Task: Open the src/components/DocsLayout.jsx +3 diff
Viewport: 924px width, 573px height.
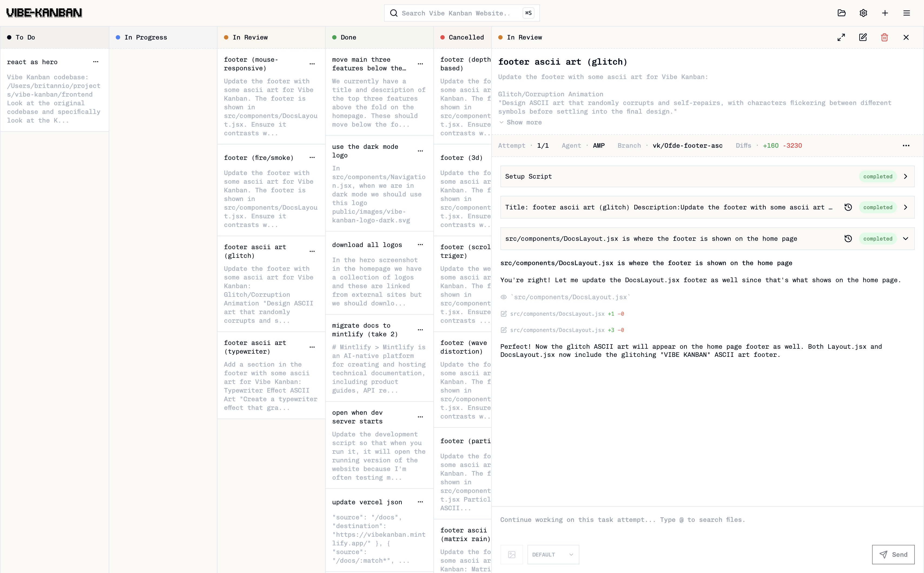Action: pos(557,330)
